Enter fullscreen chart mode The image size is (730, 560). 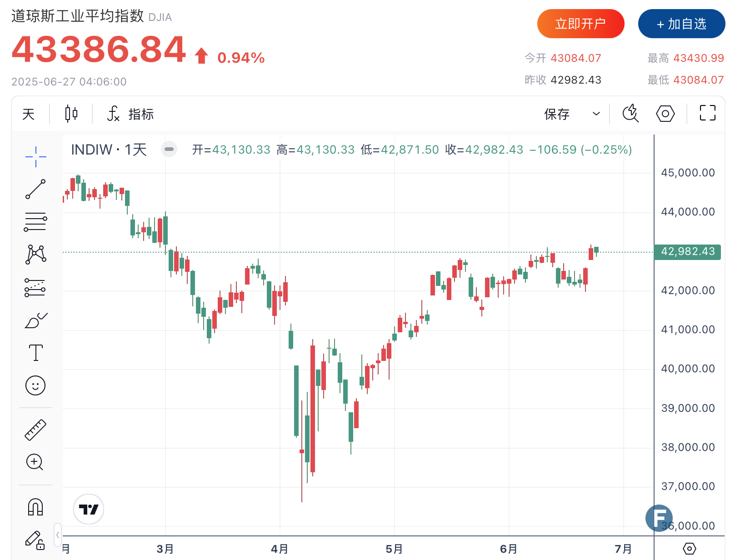(707, 113)
